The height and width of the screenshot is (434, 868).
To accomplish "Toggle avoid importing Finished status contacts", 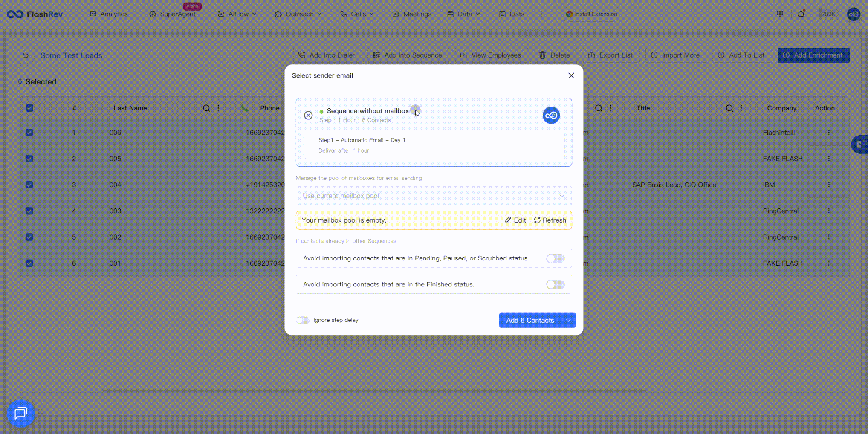I will click(x=555, y=284).
